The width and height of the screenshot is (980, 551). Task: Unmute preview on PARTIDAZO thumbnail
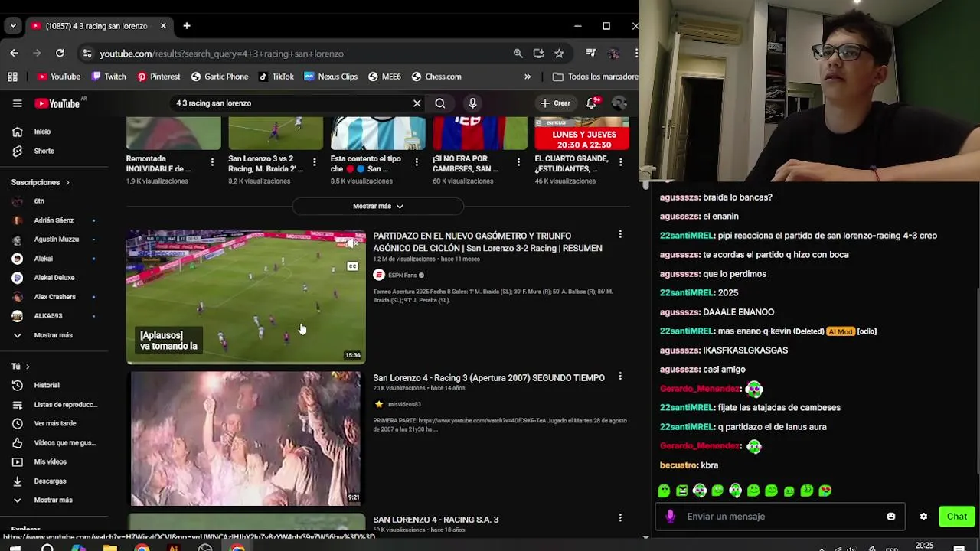[x=352, y=243]
